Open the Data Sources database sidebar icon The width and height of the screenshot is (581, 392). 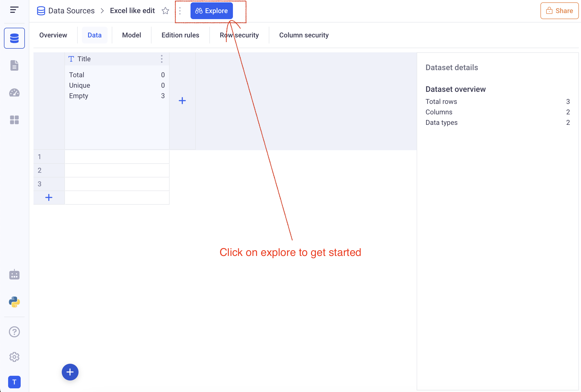click(x=14, y=38)
